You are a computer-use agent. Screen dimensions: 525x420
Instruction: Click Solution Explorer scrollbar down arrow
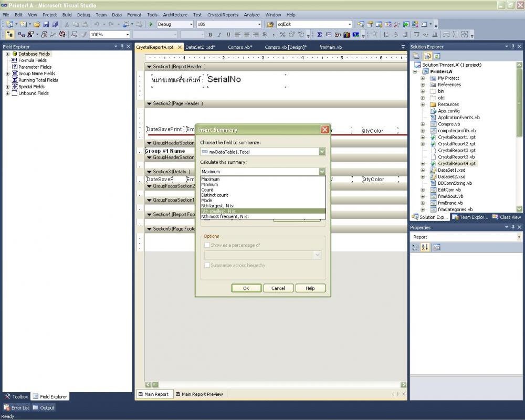(519, 208)
